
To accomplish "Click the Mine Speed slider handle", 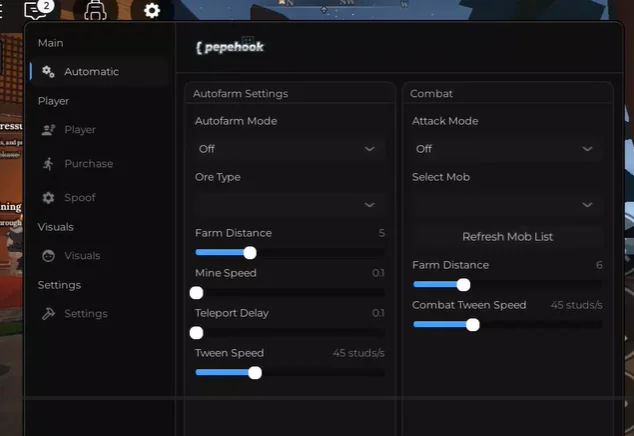I will point(197,293).
